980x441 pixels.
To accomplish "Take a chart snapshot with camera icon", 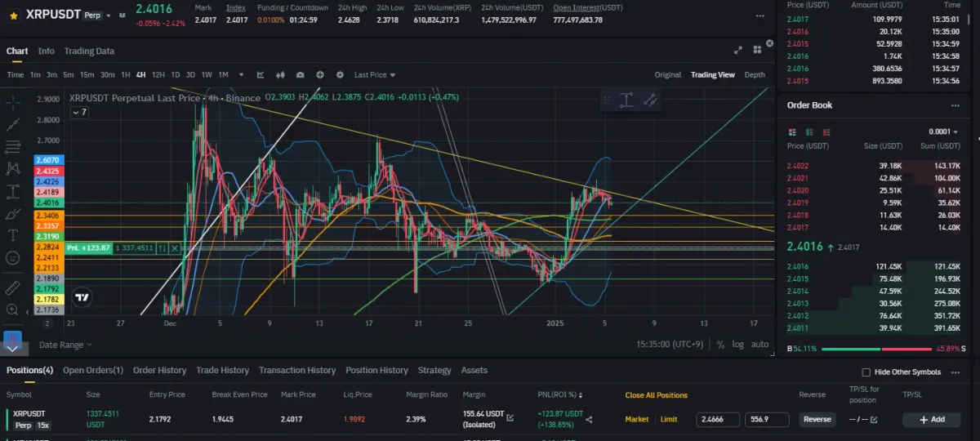I will pyautogui.click(x=300, y=74).
